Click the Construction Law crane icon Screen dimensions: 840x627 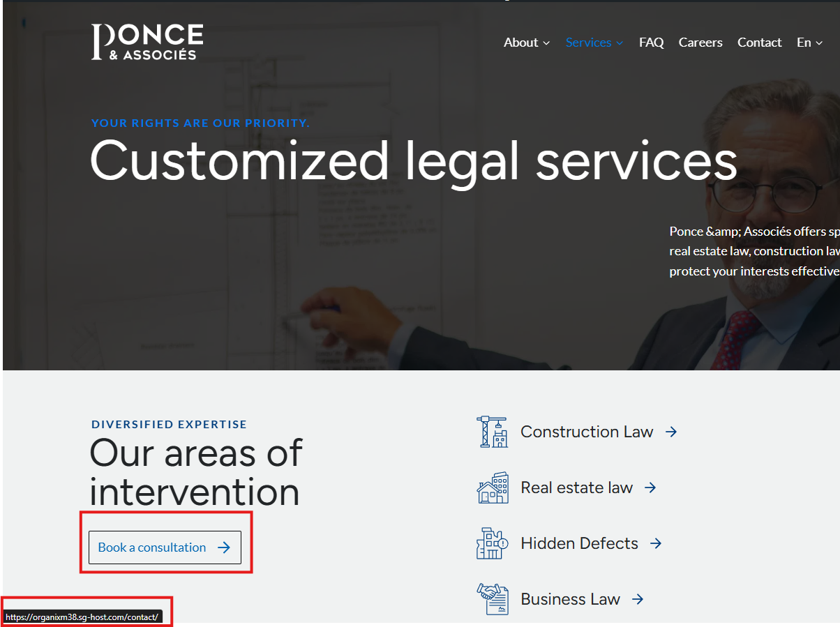pyautogui.click(x=493, y=432)
